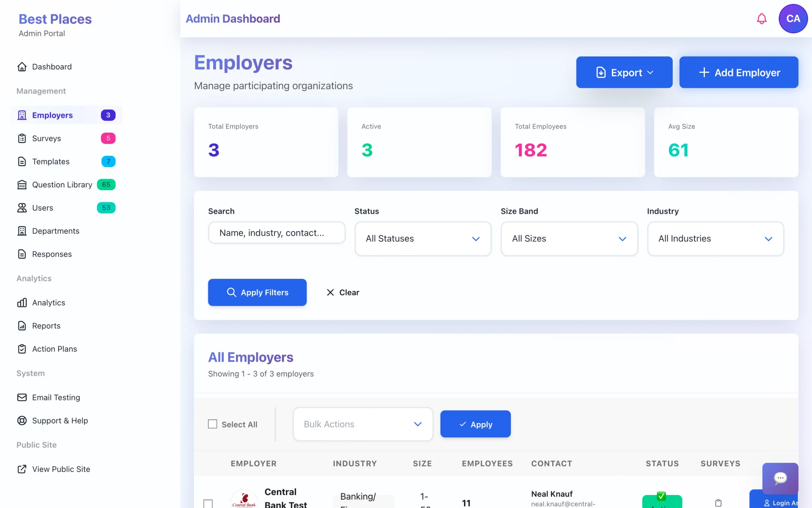Open the All Sizes dropdown
This screenshot has width=812, height=508.
[x=569, y=239]
